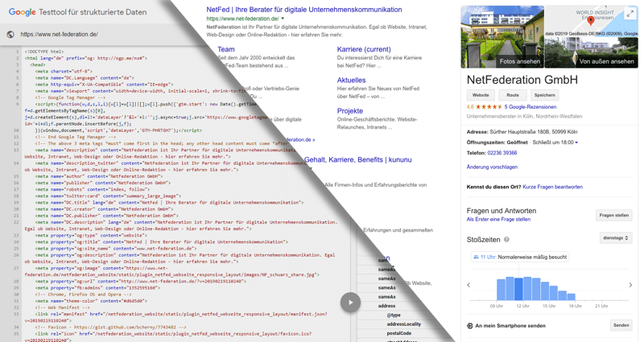Open Fotos ansehen building thumbnail
The image size is (644, 342).
pos(502,36)
